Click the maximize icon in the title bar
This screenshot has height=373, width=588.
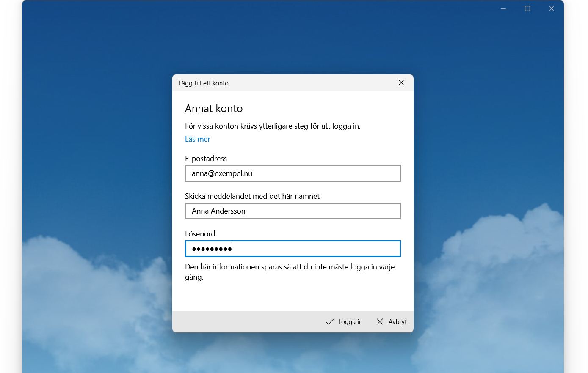(x=527, y=8)
